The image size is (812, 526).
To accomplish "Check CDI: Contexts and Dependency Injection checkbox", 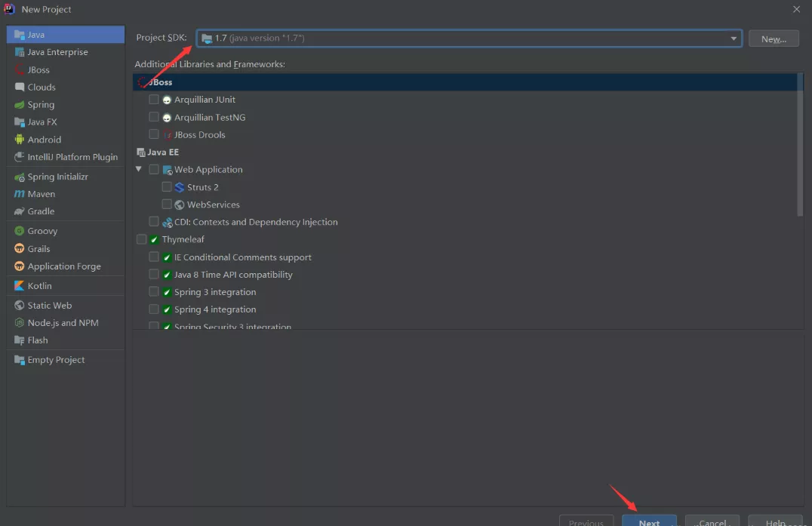I will (x=154, y=222).
